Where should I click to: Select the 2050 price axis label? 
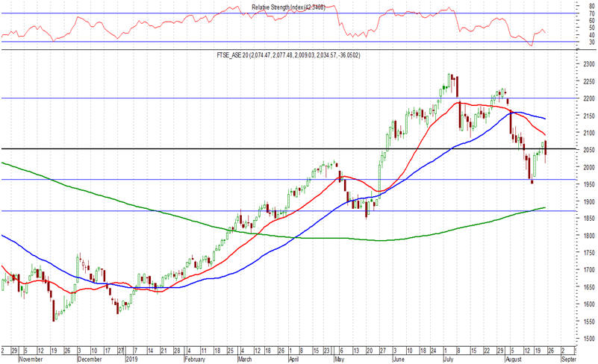[x=589, y=150]
